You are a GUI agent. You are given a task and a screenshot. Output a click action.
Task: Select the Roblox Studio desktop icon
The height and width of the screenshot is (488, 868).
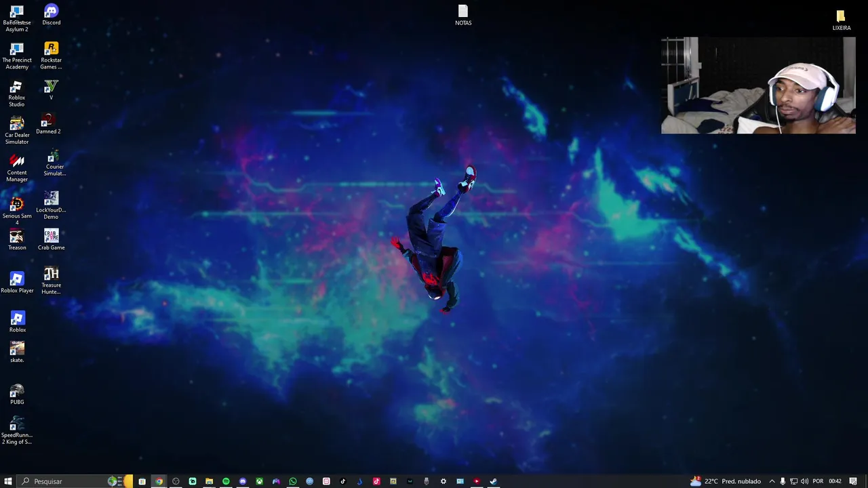(x=17, y=94)
